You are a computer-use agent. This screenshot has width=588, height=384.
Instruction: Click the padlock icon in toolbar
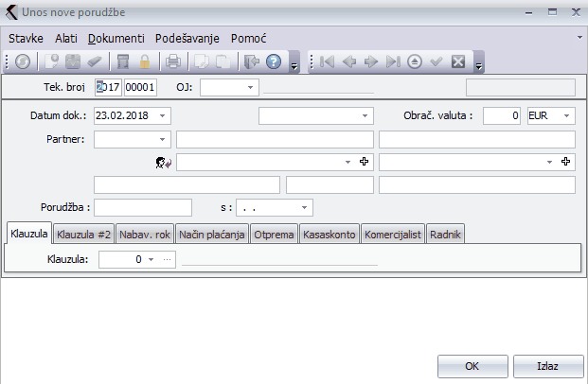tap(145, 61)
